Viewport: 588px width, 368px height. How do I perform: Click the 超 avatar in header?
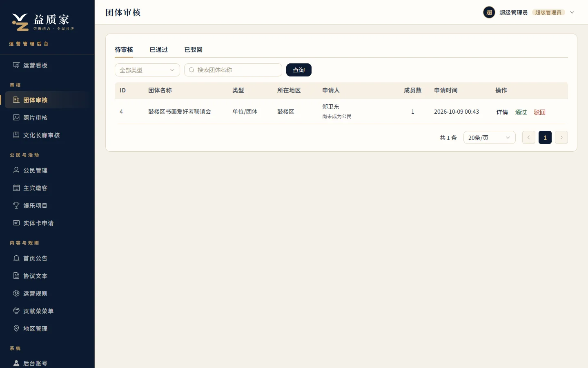(x=489, y=13)
